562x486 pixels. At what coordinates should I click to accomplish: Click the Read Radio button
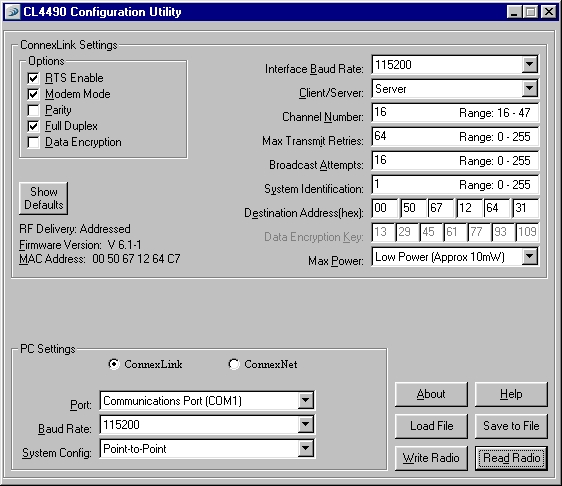pyautogui.click(x=511, y=458)
